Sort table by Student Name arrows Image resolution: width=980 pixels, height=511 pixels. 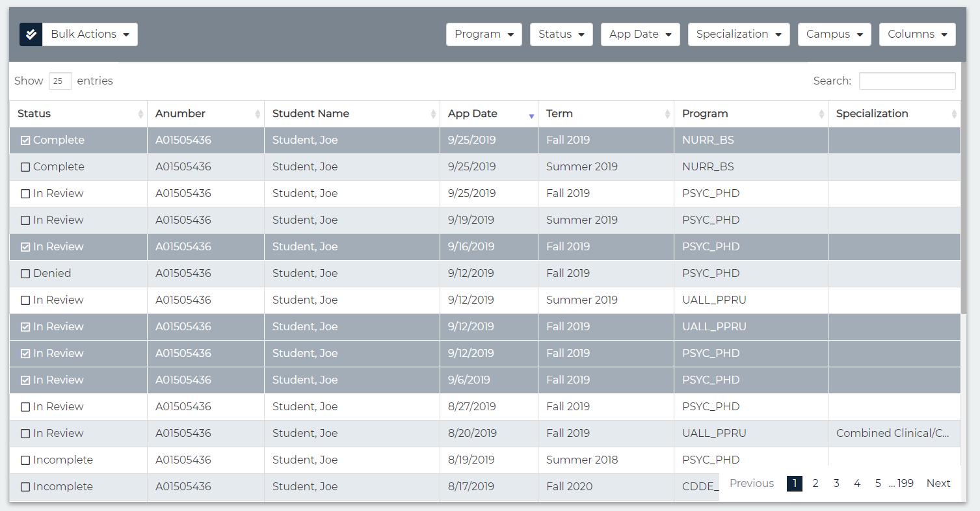433,114
